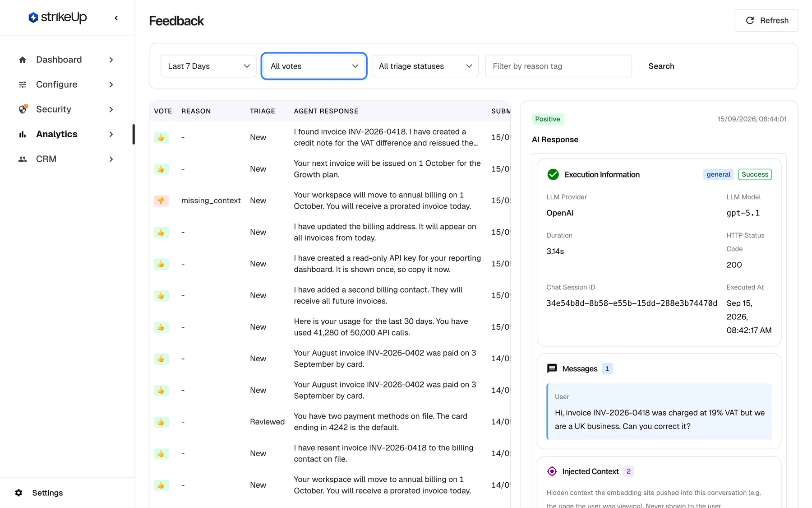Image resolution: width=812 pixels, height=508 pixels.
Task: Click the Injected Context target icon
Action: [x=552, y=471]
